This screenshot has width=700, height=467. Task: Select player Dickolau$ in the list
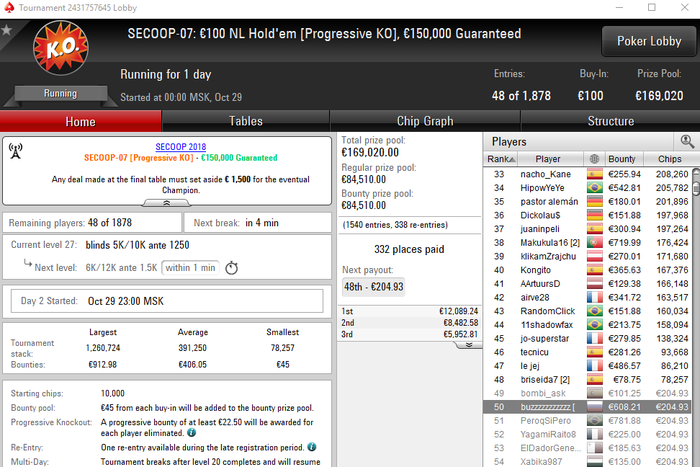pos(588,215)
